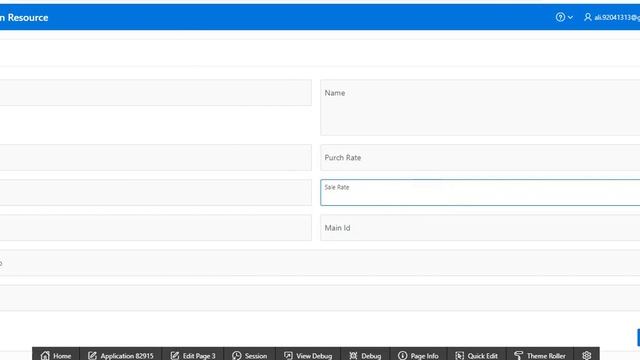Click Edit Page 3 in developer toolbar

coord(193,355)
